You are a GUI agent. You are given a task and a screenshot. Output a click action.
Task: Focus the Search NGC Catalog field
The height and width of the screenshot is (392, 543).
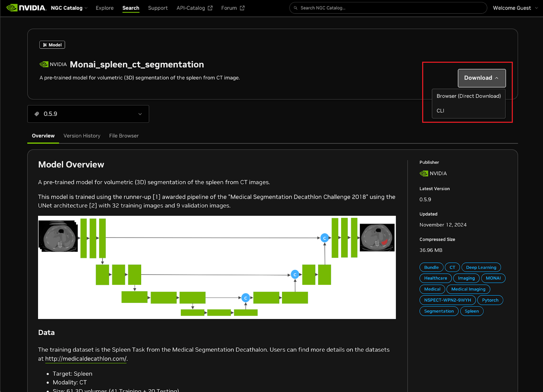[x=388, y=8]
